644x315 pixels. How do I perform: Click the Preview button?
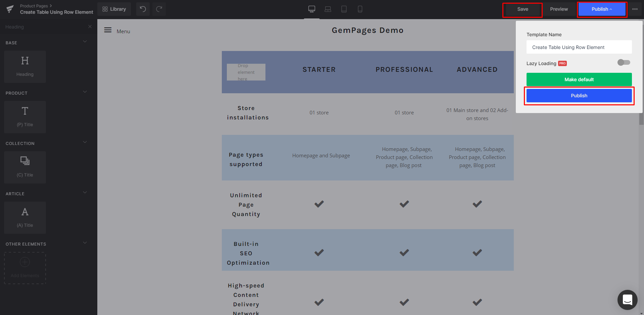coord(559,9)
